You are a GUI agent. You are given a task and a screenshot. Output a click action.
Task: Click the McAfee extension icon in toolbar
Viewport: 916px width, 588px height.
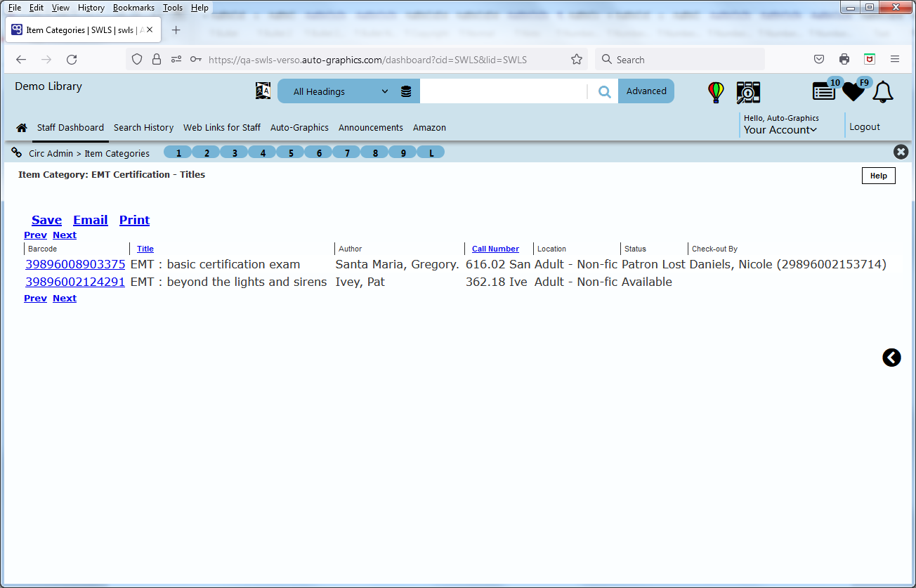(870, 60)
